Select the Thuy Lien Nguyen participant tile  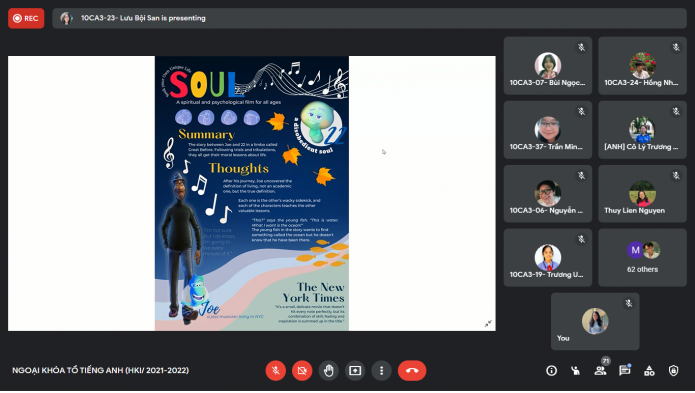pyautogui.click(x=642, y=194)
